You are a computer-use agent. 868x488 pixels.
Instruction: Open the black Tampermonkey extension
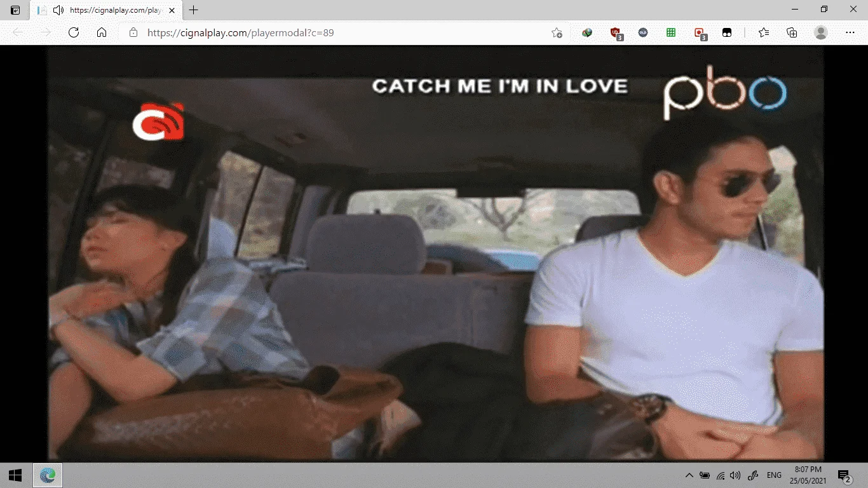click(x=727, y=32)
